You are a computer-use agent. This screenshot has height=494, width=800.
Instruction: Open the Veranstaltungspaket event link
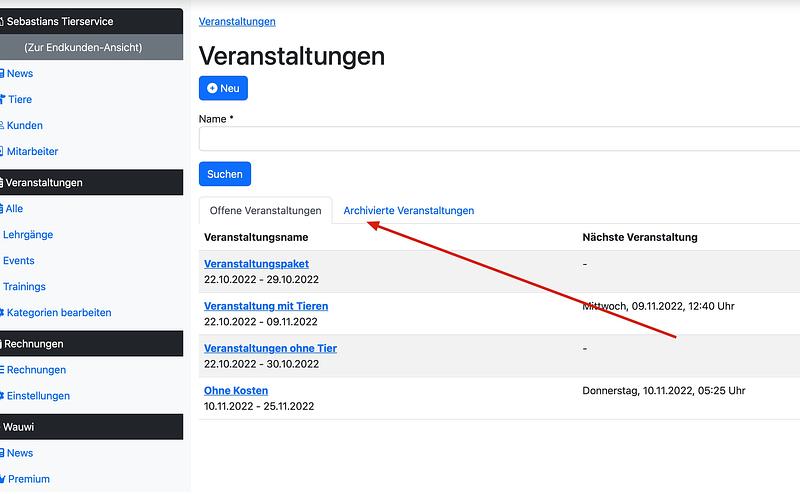pyautogui.click(x=256, y=264)
